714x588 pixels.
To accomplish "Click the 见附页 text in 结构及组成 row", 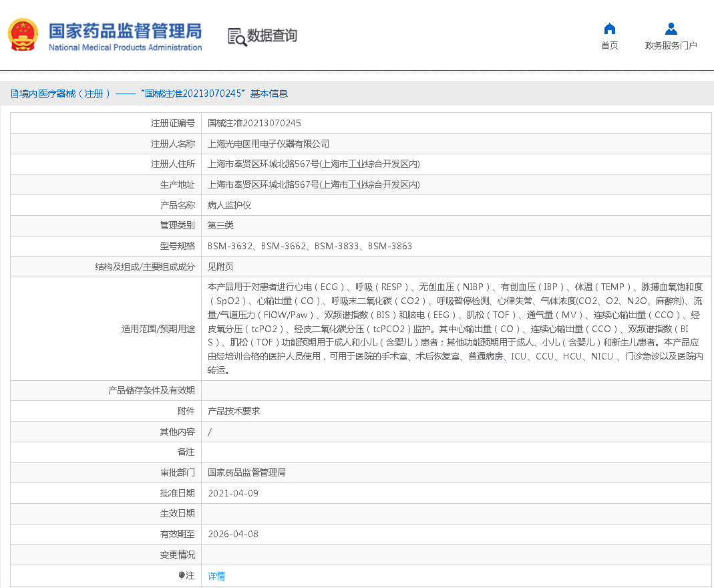I will (222, 267).
